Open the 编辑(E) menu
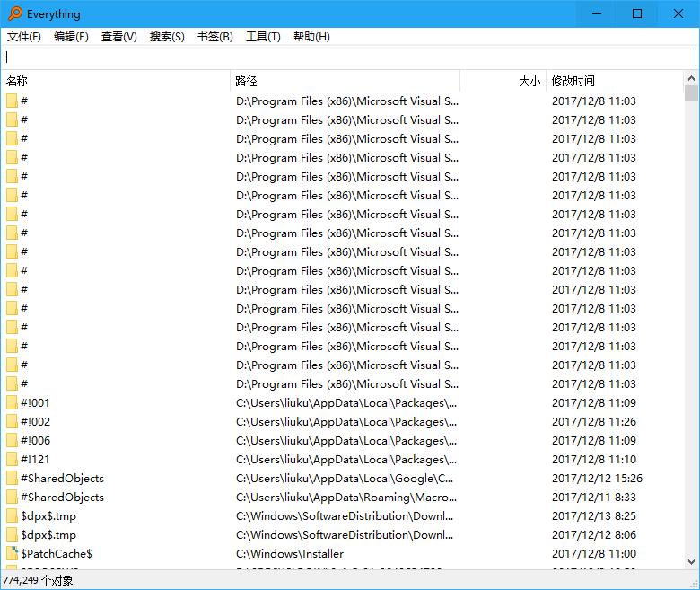Image resolution: width=700 pixels, height=590 pixels. click(x=71, y=37)
